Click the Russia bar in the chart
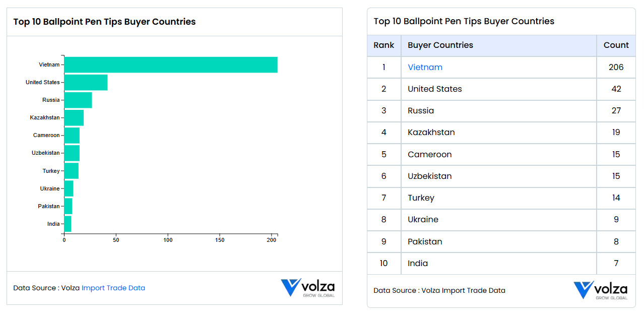Screen dimensions: 644x317 tap(78, 100)
